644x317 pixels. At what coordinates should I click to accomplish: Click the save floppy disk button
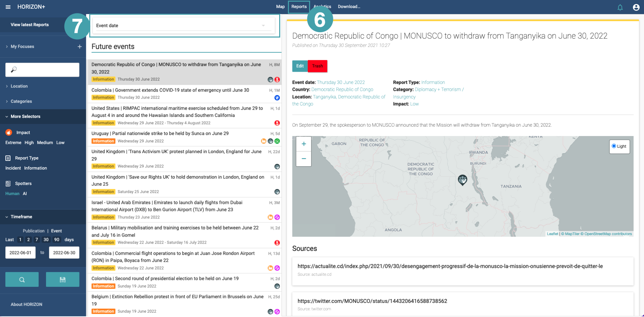(x=62, y=279)
